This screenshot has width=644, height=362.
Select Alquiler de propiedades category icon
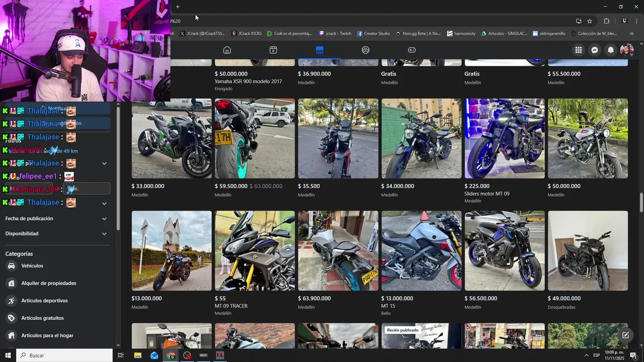(11, 283)
